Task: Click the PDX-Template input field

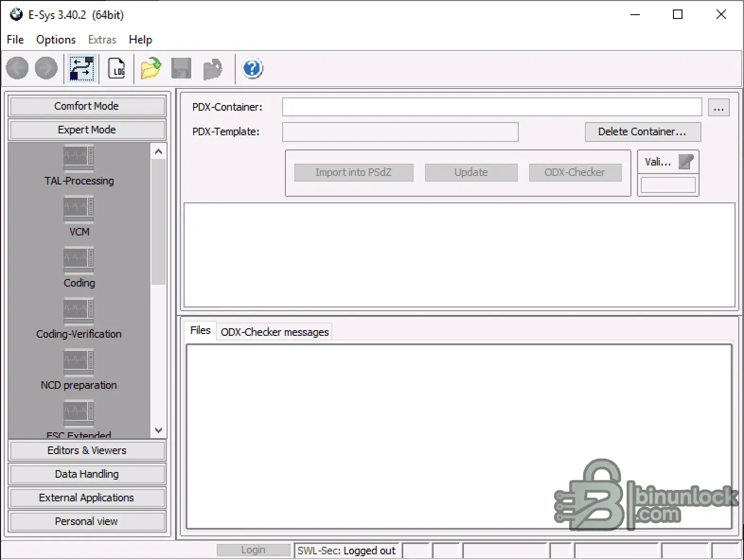Action: click(400, 132)
